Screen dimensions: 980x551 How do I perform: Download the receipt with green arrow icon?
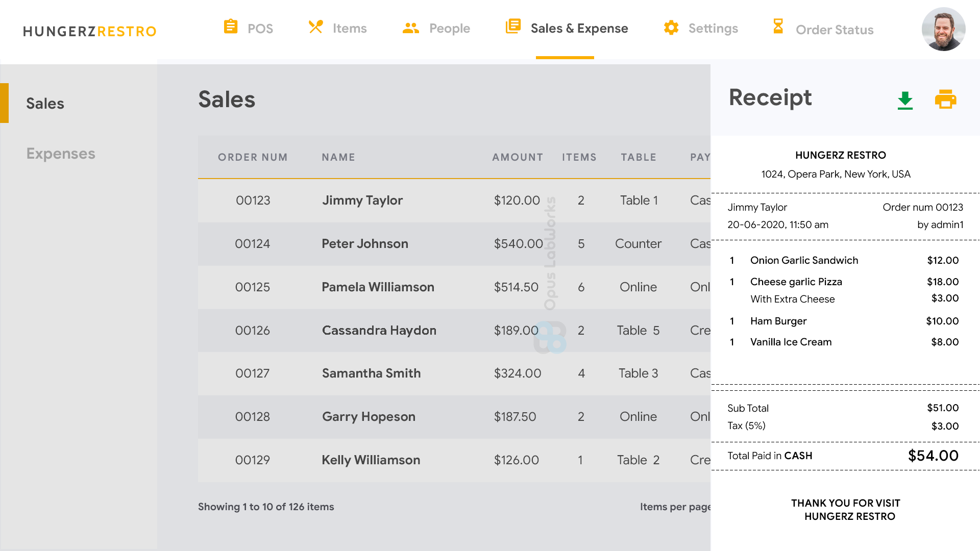[905, 101]
